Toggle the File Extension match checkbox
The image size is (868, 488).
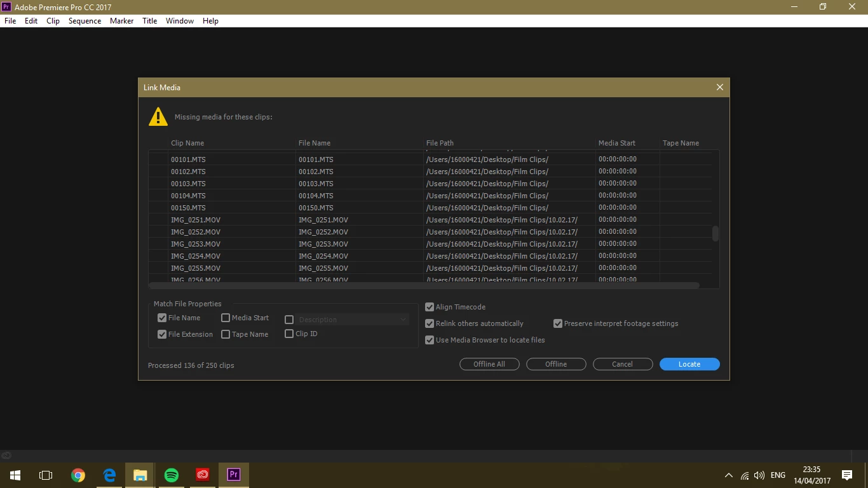click(x=162, y=334)
